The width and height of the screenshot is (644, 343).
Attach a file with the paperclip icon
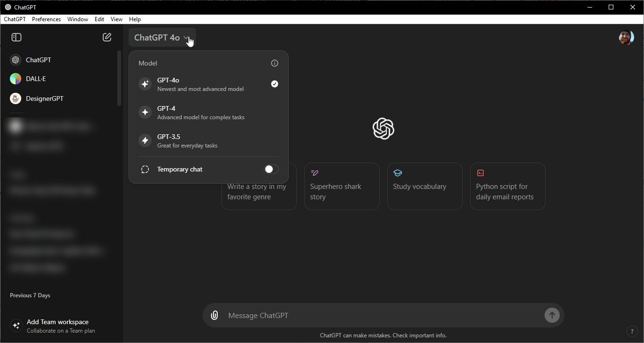[x=214, y=315]
